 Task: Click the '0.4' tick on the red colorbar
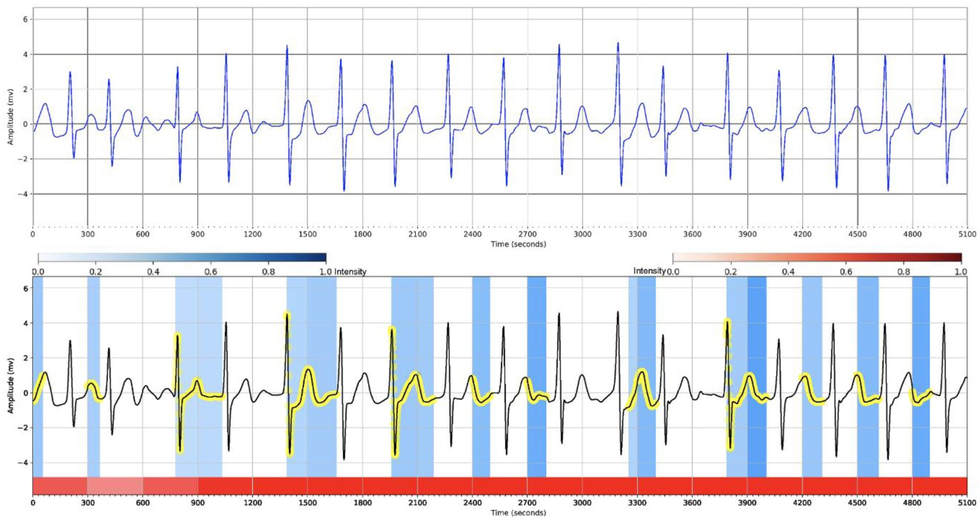coord(788,272)
